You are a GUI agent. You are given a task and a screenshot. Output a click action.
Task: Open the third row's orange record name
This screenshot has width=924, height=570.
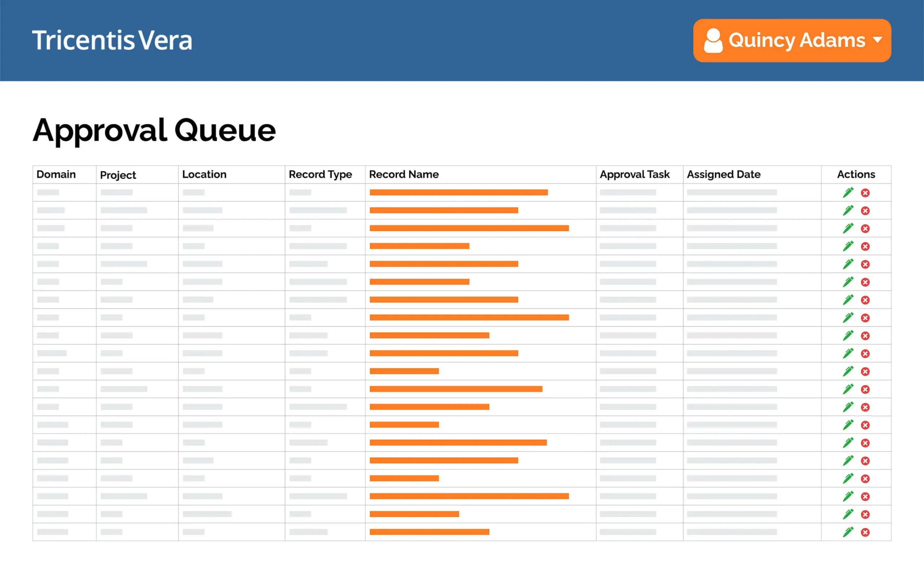click(x=468, y=228)
